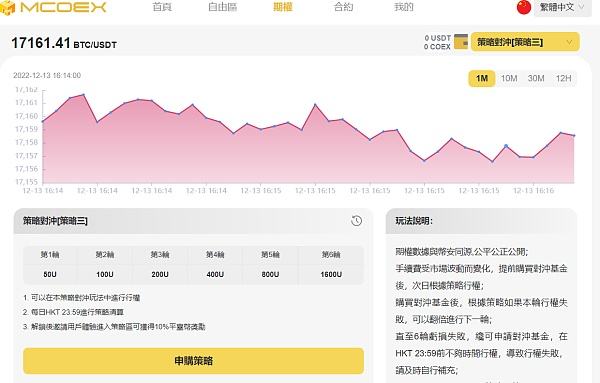Click the 0 COEX balance text
This screenshot has height=383, width=600.
(437, 47)
